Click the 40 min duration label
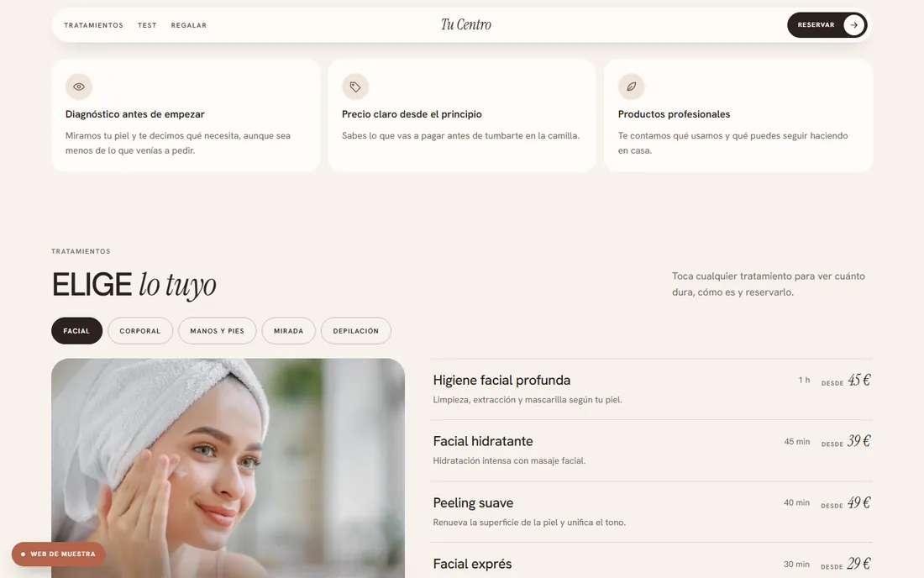Image resolution: width=924 pixels, height=578 pixels. coord(796,502)
